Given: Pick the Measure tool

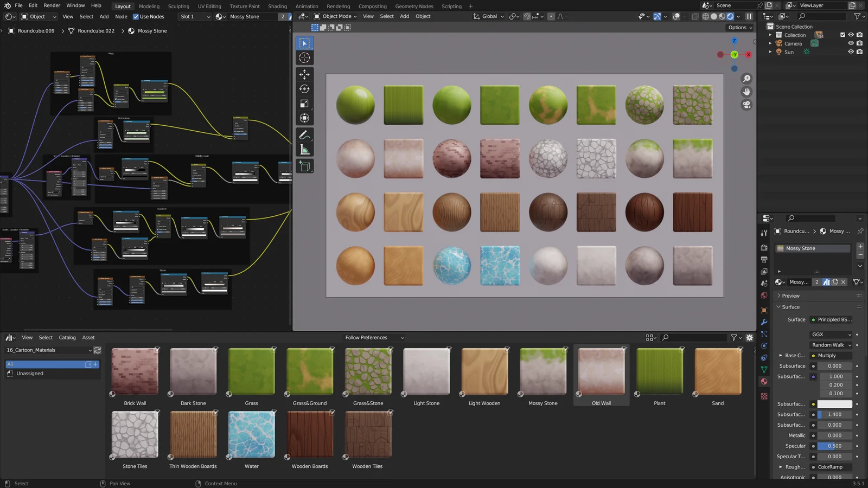Looking at the screenshot, I should click(304, 150).
